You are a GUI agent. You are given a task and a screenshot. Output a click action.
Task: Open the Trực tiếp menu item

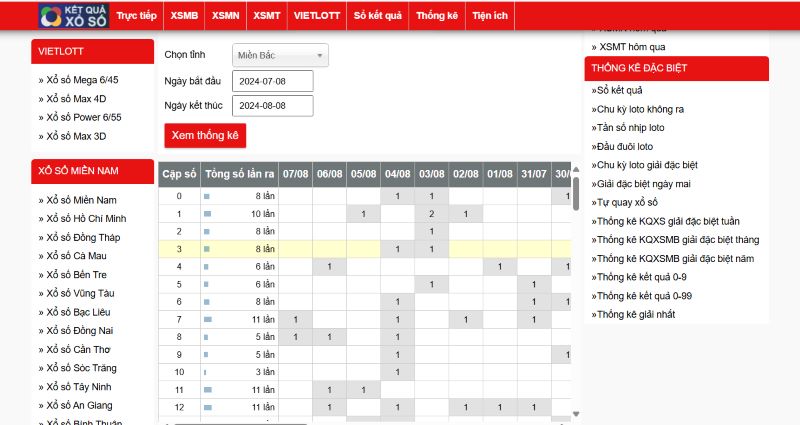(x=135, y=17)
